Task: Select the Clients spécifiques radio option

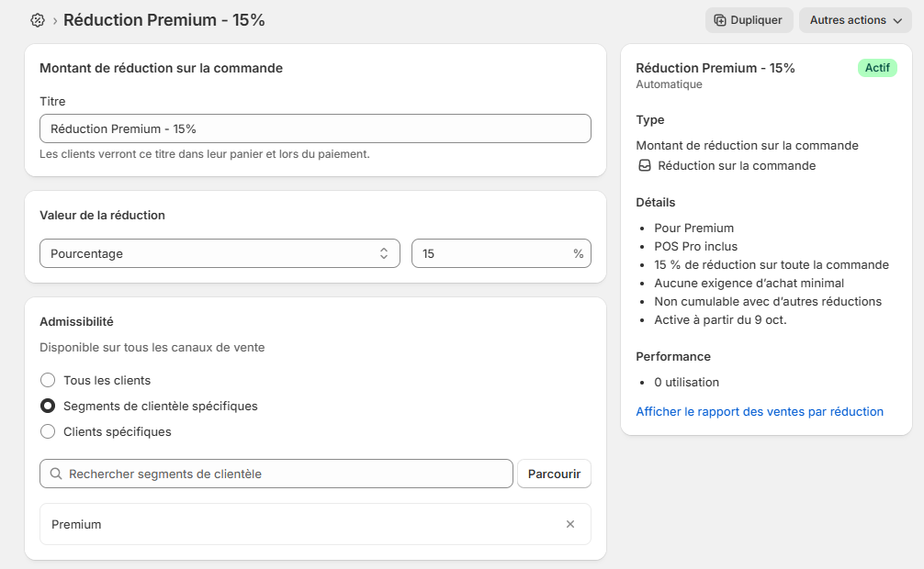Action: (x=48, y=431)
